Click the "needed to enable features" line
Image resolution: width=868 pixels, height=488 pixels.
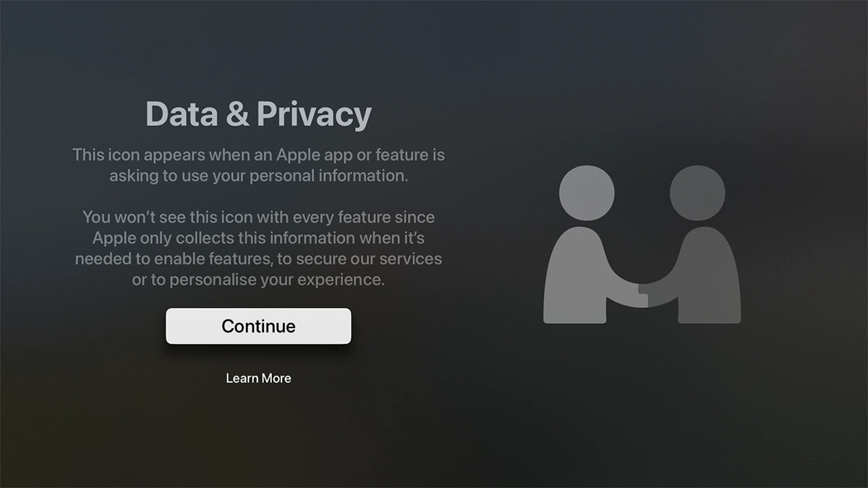tap(258, 259)
